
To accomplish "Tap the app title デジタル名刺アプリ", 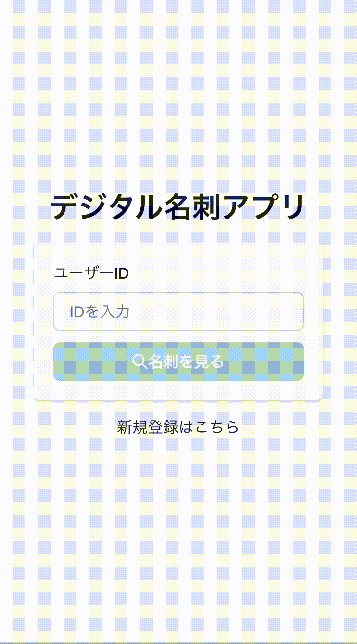I will (x=178, y=208).
